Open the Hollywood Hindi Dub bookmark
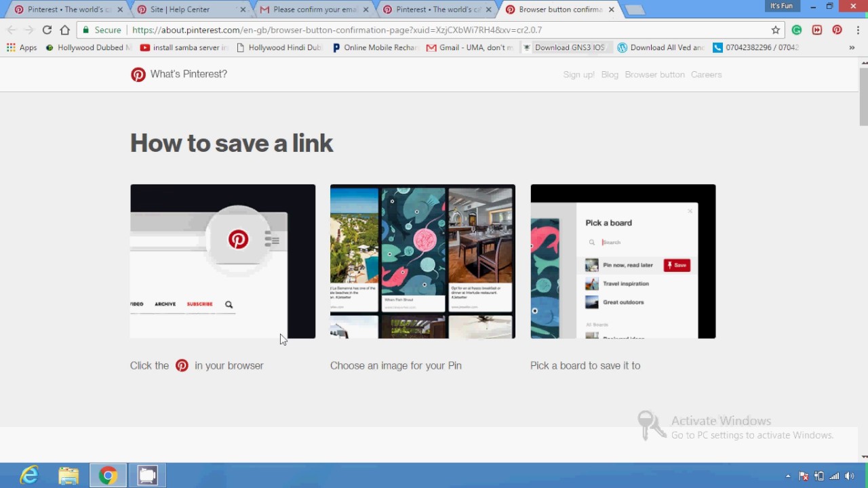868x488 pixels. [279, 47]
